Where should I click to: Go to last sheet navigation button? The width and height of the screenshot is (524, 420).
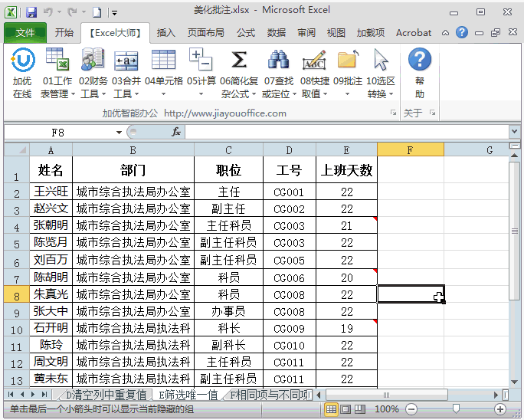[x=44, y=395]
